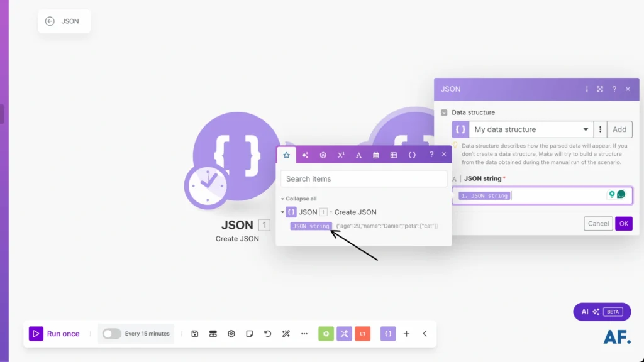The image size is (644, 362).
Task: Open scenario settings gear in bottom toolbar
Action: [x=231, y=334]
